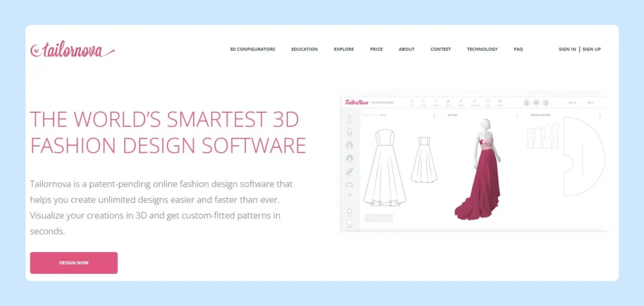644x306 pixels.
Task: Open the 3D View panel three-dot menu
Action: tap(517, 117)
